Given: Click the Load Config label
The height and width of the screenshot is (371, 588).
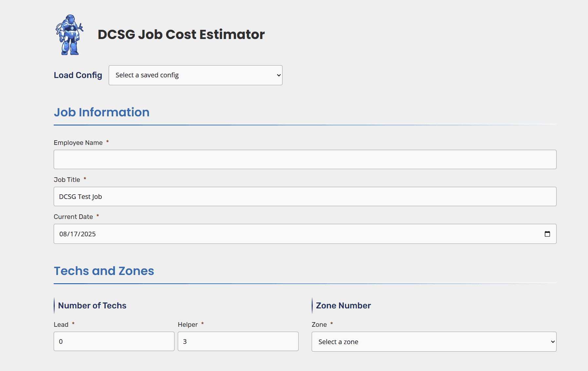Looking at the screenshot, I should (78, 75).
